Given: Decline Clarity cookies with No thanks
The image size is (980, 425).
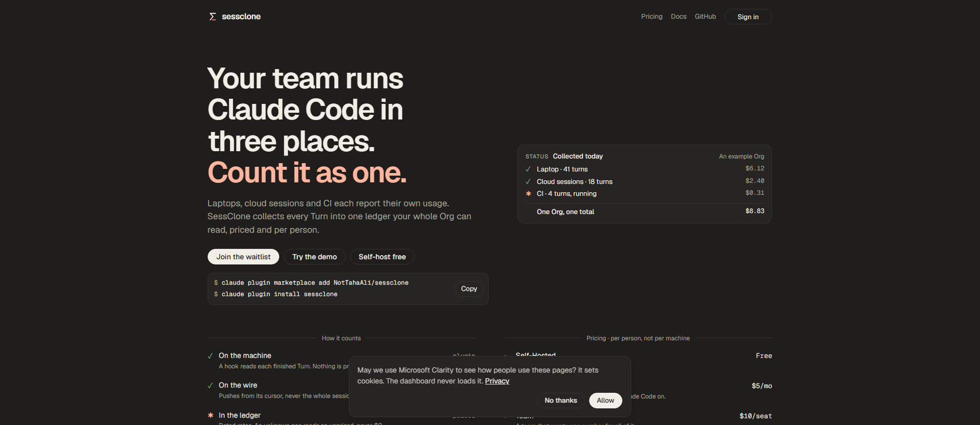Looking at the screenshot, I should click(x=561, y=401).
